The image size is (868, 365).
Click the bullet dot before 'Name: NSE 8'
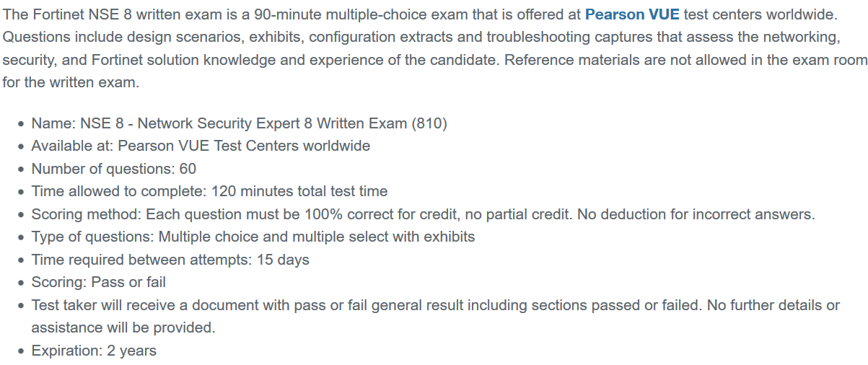[22, 124]
